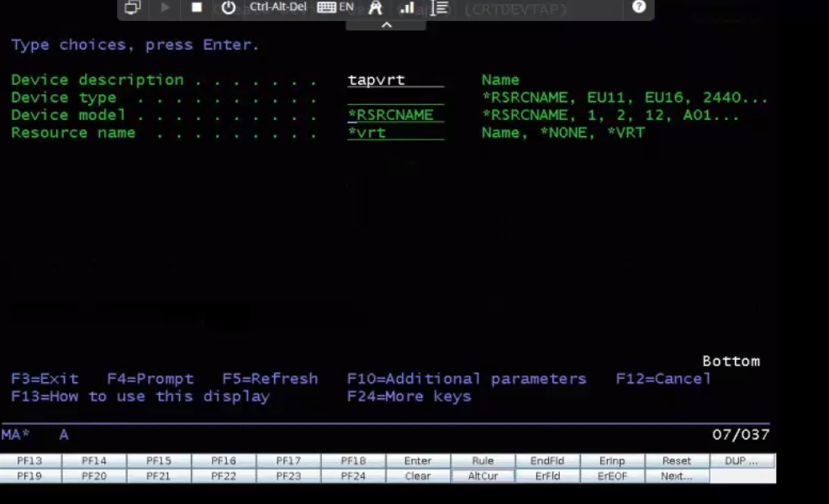Viewport: 829px width, 504px height.
Task: Click the PF13 button
Action: point(29,460)
